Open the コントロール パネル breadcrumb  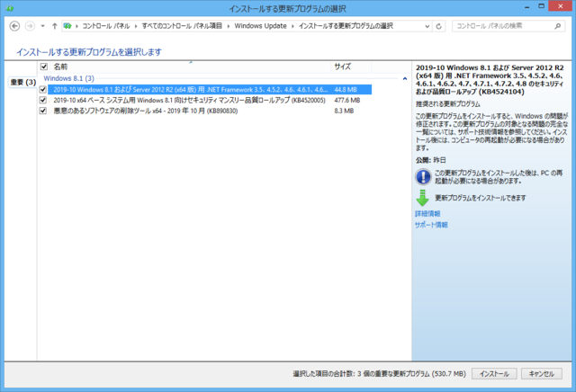click(x=106, y=26)
